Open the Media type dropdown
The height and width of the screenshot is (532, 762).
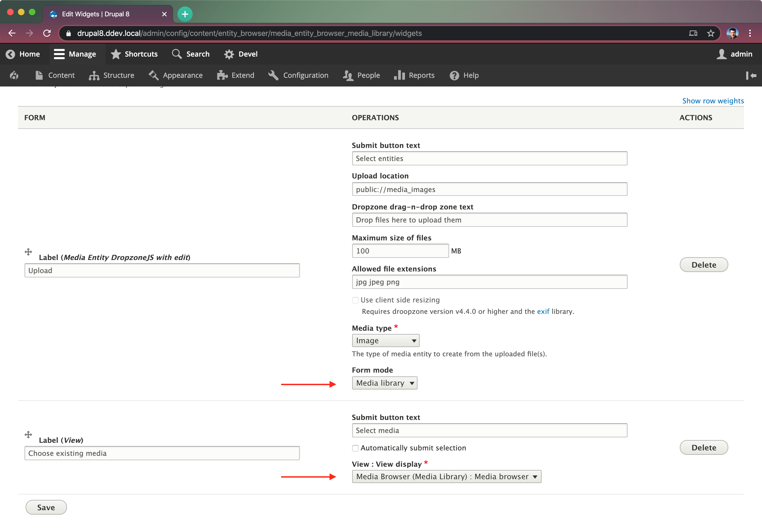[x=385, y=340]
